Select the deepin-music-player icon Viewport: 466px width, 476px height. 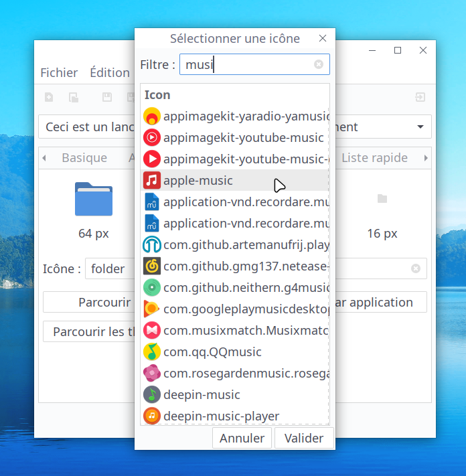tap(221, 416)
